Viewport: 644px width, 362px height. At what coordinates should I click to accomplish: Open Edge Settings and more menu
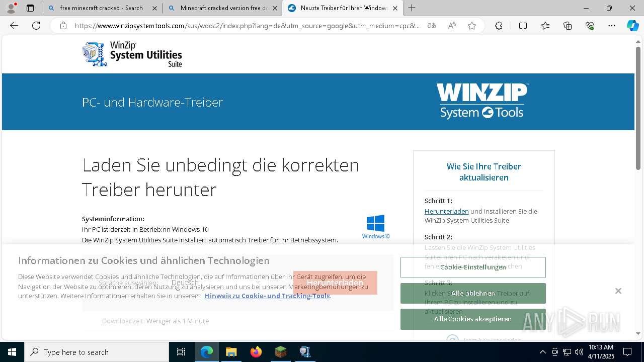(x=612, y=26)
